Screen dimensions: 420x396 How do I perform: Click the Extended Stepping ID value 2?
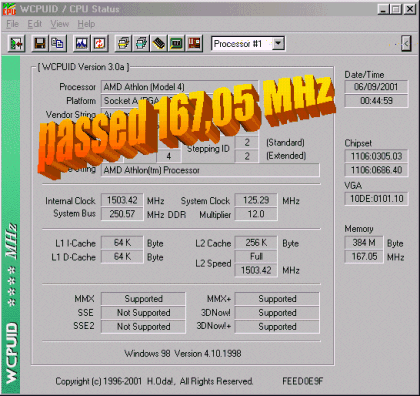(247, 156)
